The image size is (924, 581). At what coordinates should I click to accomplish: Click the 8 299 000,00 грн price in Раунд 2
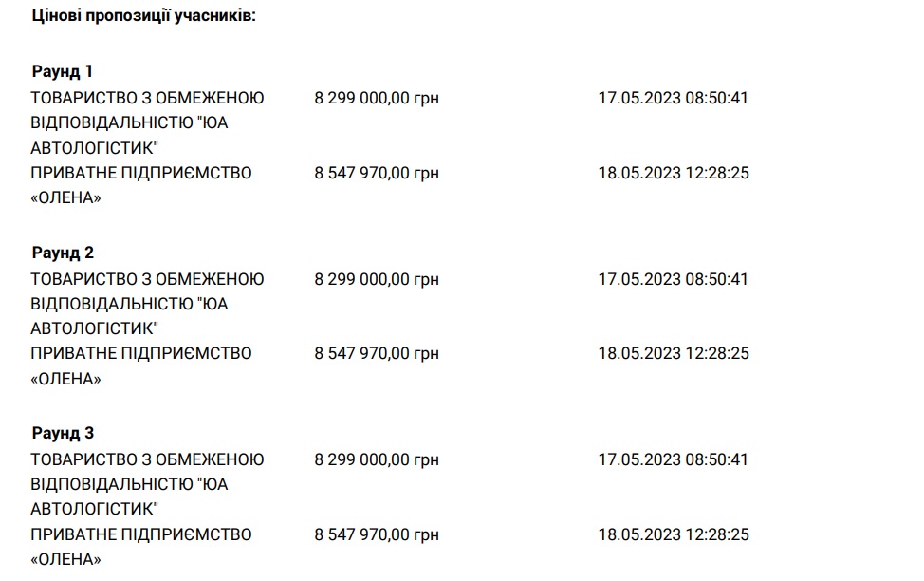[x=377, y=279]
